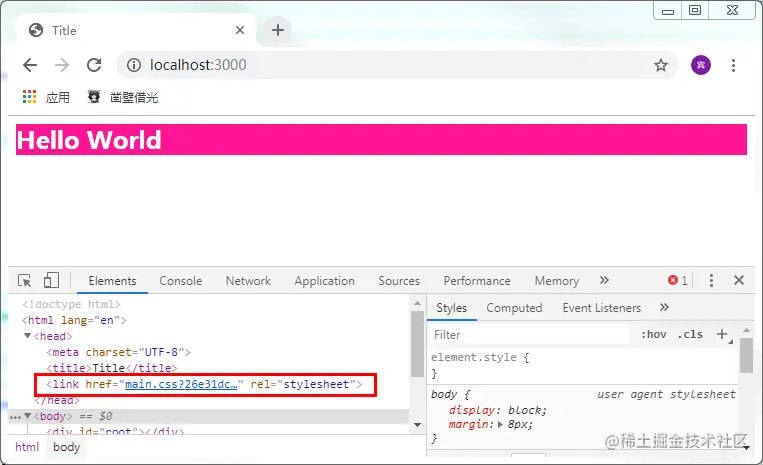Viewport: 763px width, 465px height.
Task: Click the display: block declaration
Action: [498, 410]
